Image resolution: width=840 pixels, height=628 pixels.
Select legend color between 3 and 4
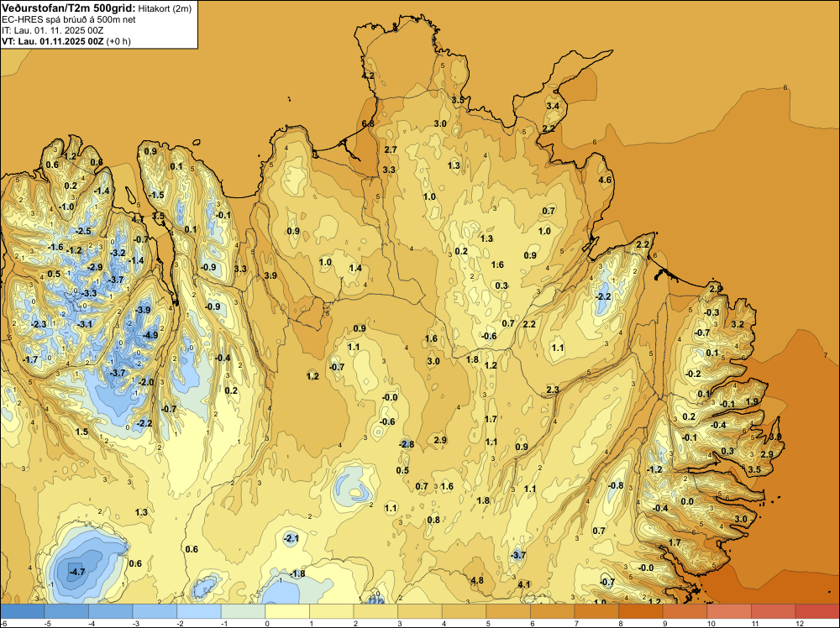(x=419, y=611)
